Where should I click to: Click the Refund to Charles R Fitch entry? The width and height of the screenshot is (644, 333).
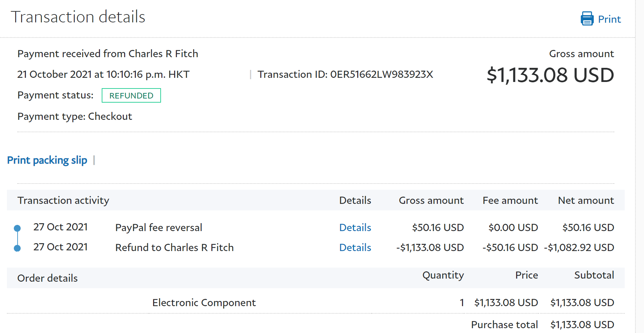coord(174,248)
